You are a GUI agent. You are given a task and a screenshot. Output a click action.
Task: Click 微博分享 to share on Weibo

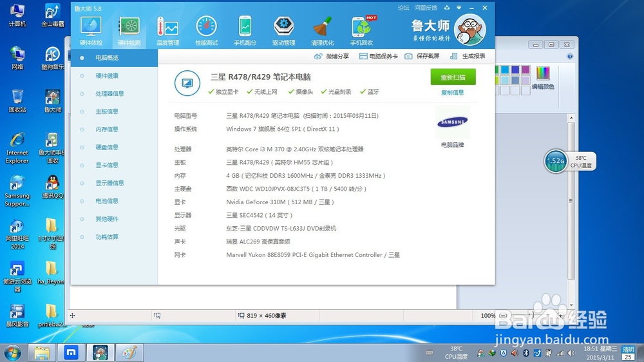[332, 56]
